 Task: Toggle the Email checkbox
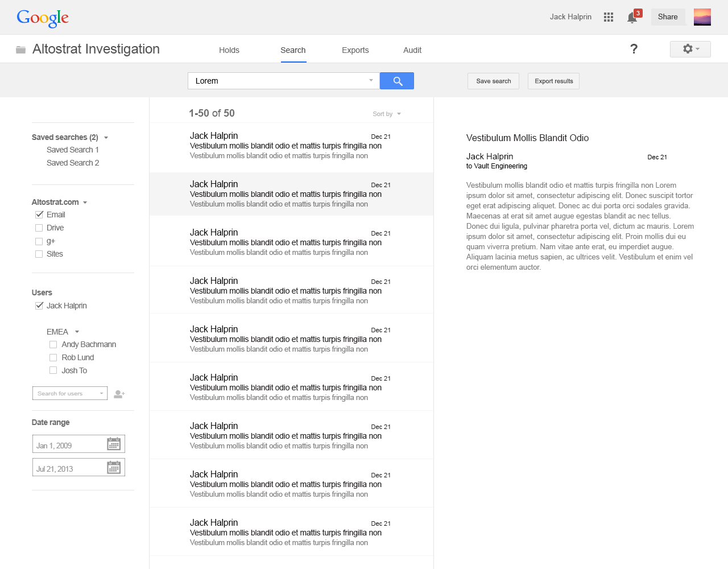pos(39,215)
